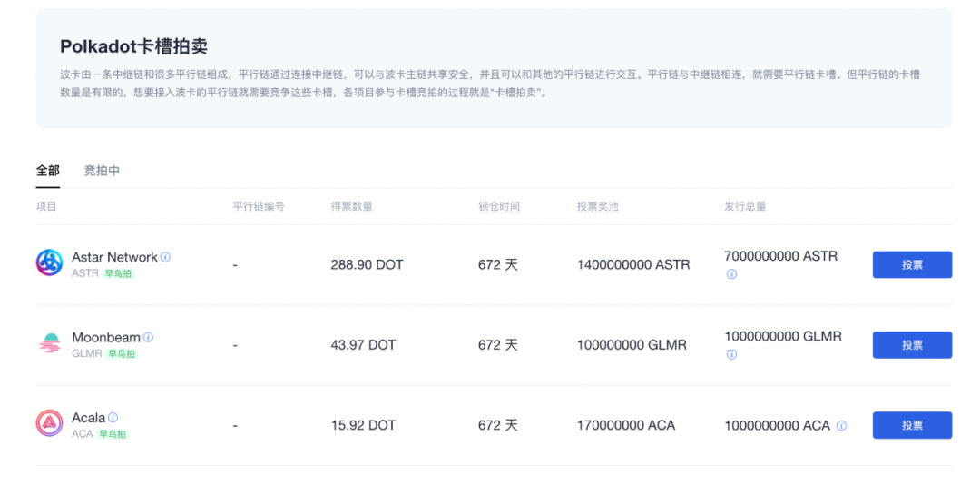The image size is (980, 485).
Task: Click the Astar Network project logo
Action: (x=49, y=262)
